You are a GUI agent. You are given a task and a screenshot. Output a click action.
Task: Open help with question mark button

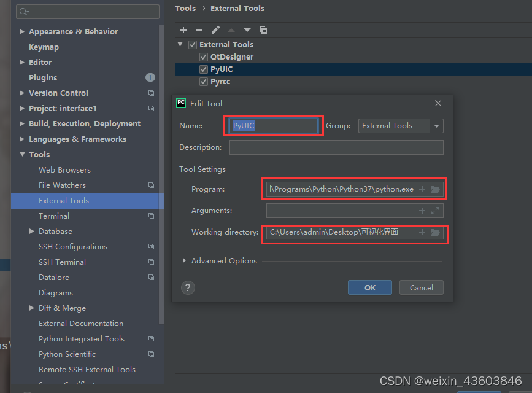tap(188, 288)
